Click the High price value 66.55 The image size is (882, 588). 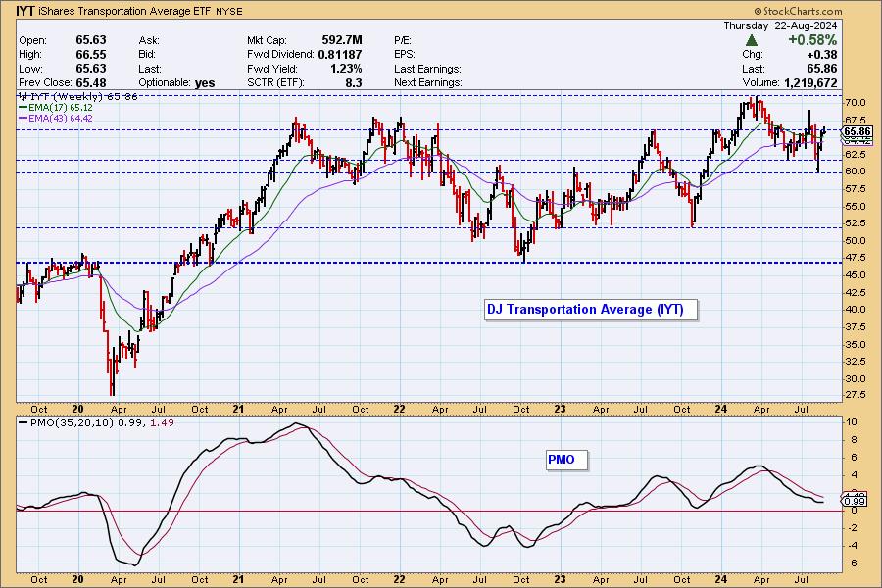[90, 54]
